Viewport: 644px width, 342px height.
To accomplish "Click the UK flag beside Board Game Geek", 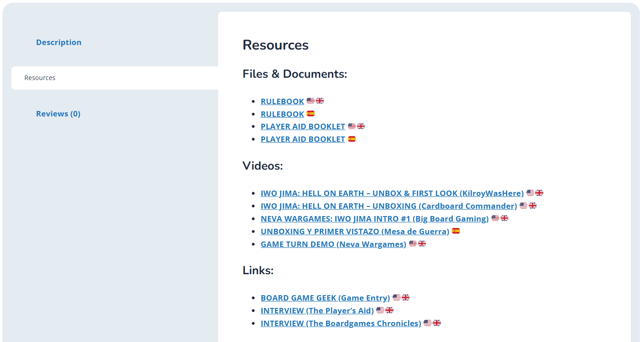I will (x=405, y=297).
